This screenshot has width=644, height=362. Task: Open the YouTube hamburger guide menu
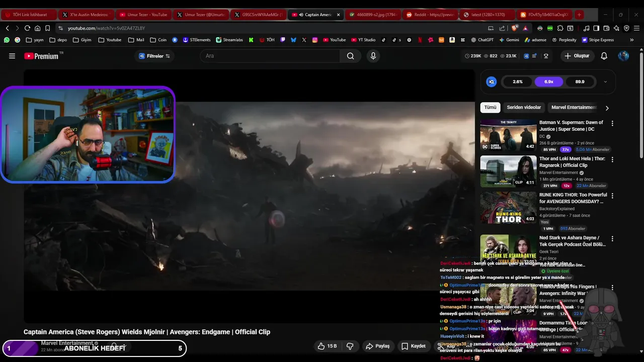[12, 56]
